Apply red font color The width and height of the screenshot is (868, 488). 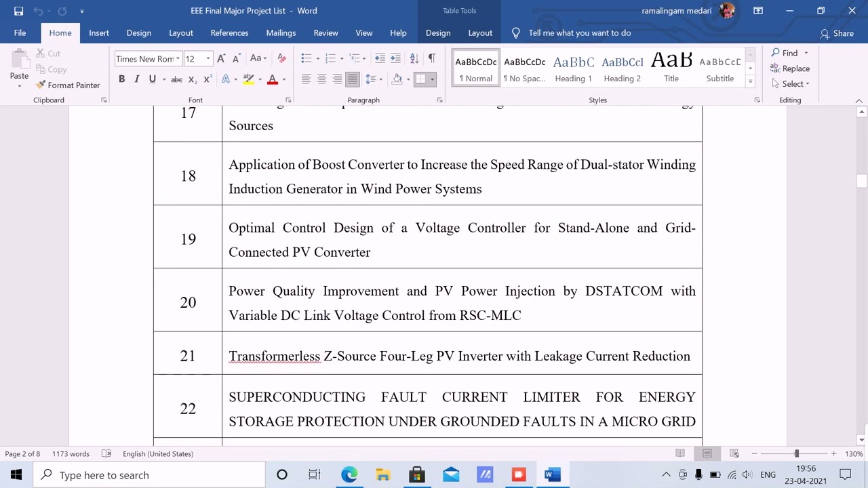pyautogui.click(x=273, y=79)
